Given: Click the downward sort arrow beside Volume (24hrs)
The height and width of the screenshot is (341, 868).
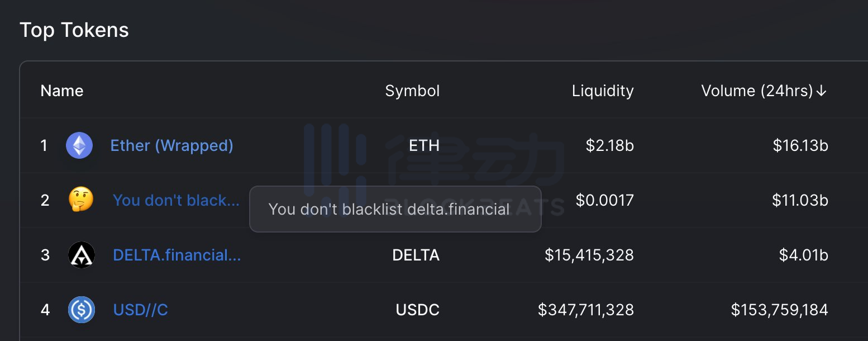Looking at the screenshot, I should coord(821,91).
